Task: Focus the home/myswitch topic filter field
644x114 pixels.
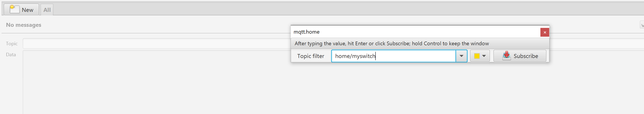Action: pyautogui.click(x=393, y=56)
